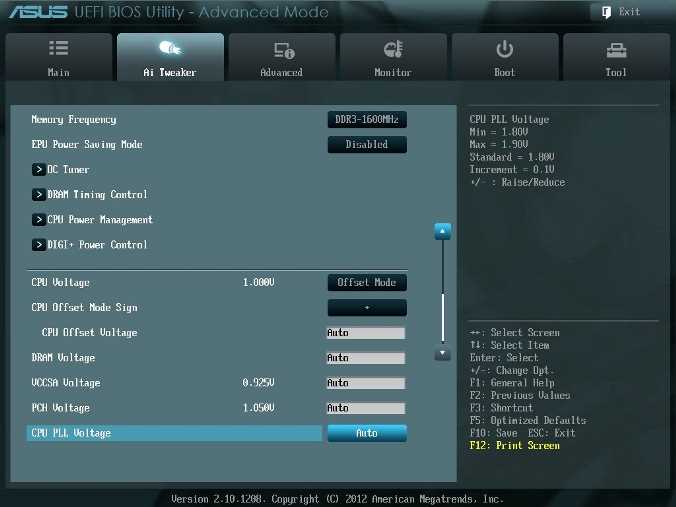Open the Advanced tab
676x507 pixels.
(282, 57)
